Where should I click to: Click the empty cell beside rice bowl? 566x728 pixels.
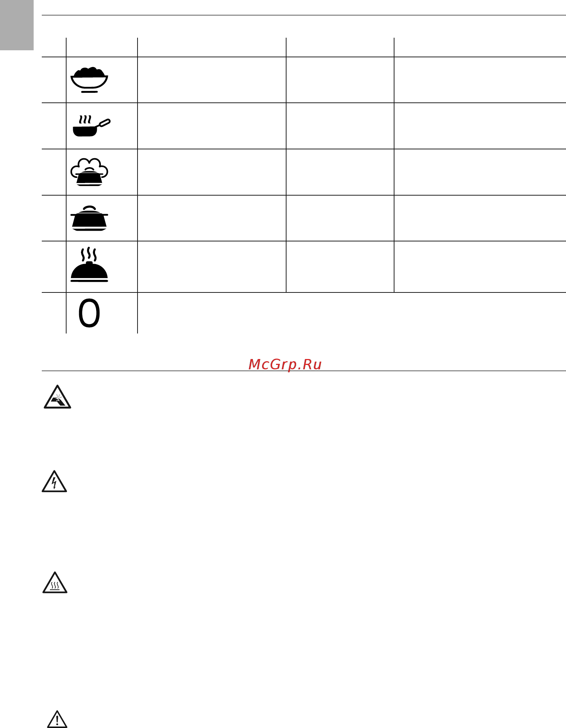212,80
